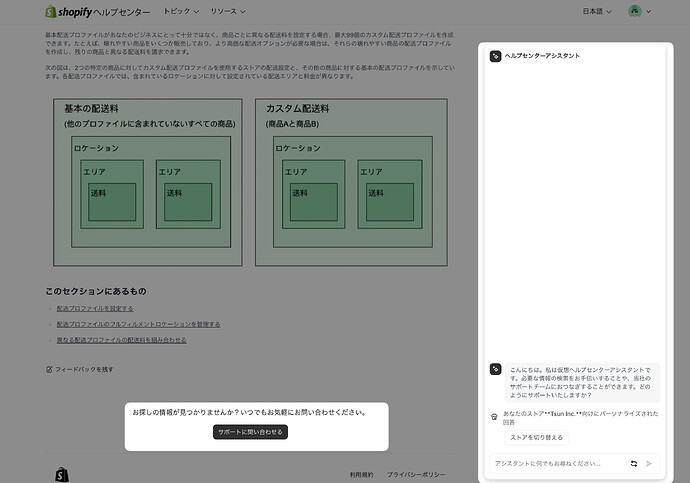Image resolution: width=690 pixels, height=483 pixels.
Task: Open 異なる配送プロファイルの配送料を組み合わせる link
Action: [x=121, y=340]
